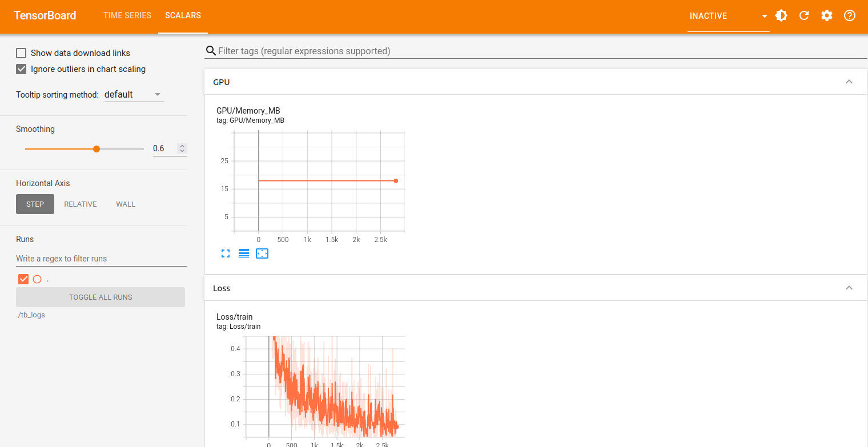
Task: Select the run '.' radio circle
Action: tap(37, 279)
